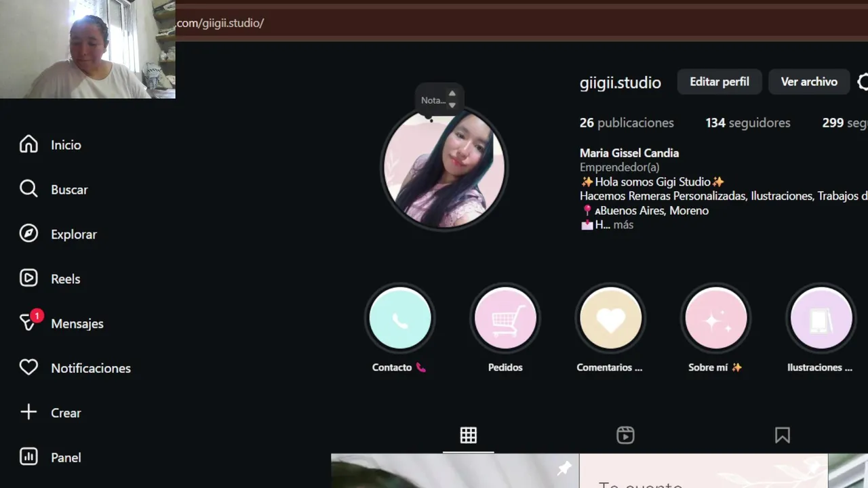Click the Buscar label in sidebar
This screenshot has height=488, width=868.
click(x=69, y=190)
